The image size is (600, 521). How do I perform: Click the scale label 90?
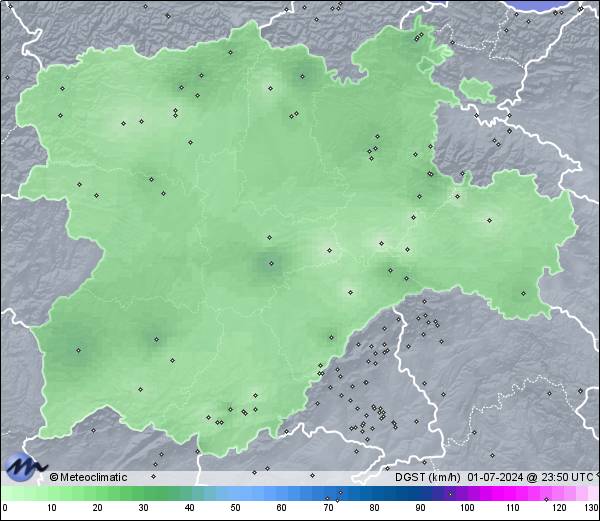click(420, 508)
